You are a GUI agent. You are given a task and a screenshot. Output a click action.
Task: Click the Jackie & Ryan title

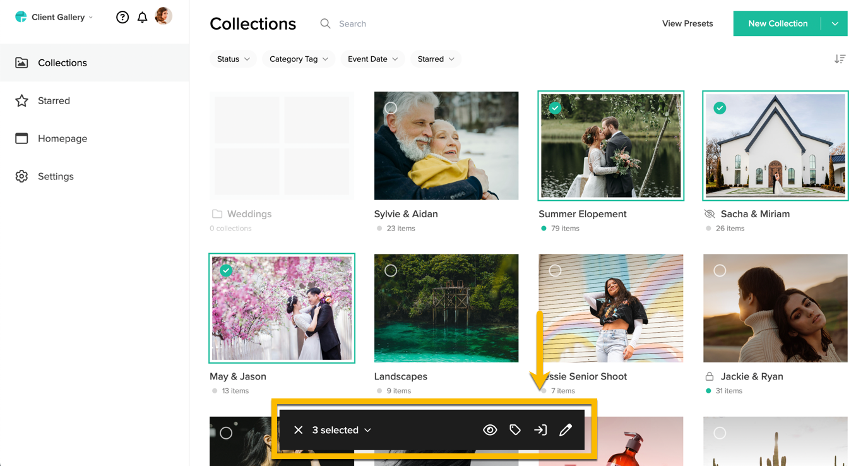[x=752, y=376]
